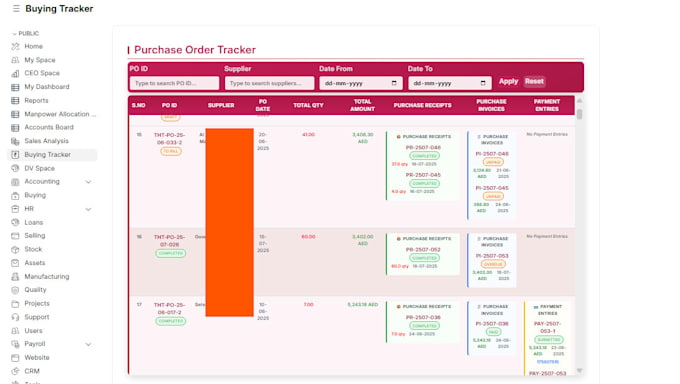Click the Support headset icon
This screenshot has height=384, width=680.
[15, 317]
